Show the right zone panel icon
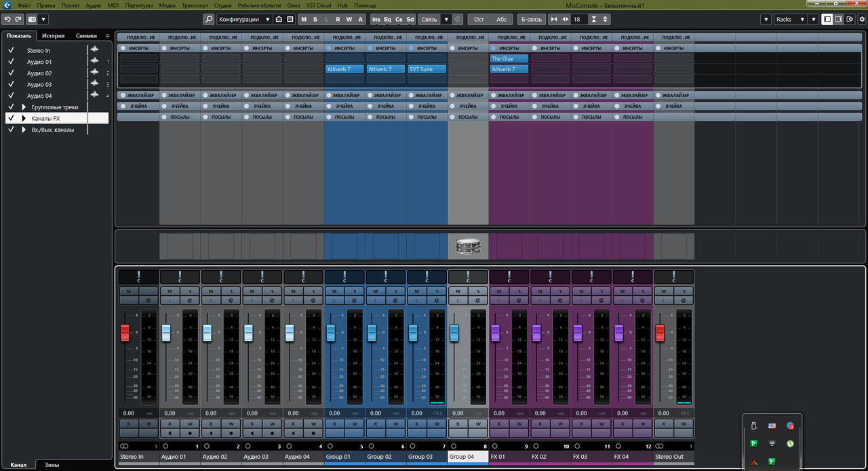The height and width of the screenshot is (471, 868). pyautogui.click(x=839, y=19)
